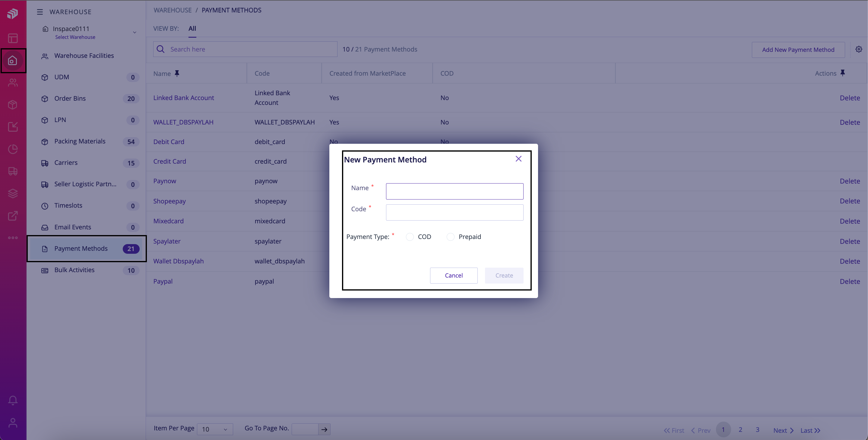The height and width of the screenshot is (440, 868).
Task: Select the Prepaid payment type radio
Action: click(x=451, y=237)
